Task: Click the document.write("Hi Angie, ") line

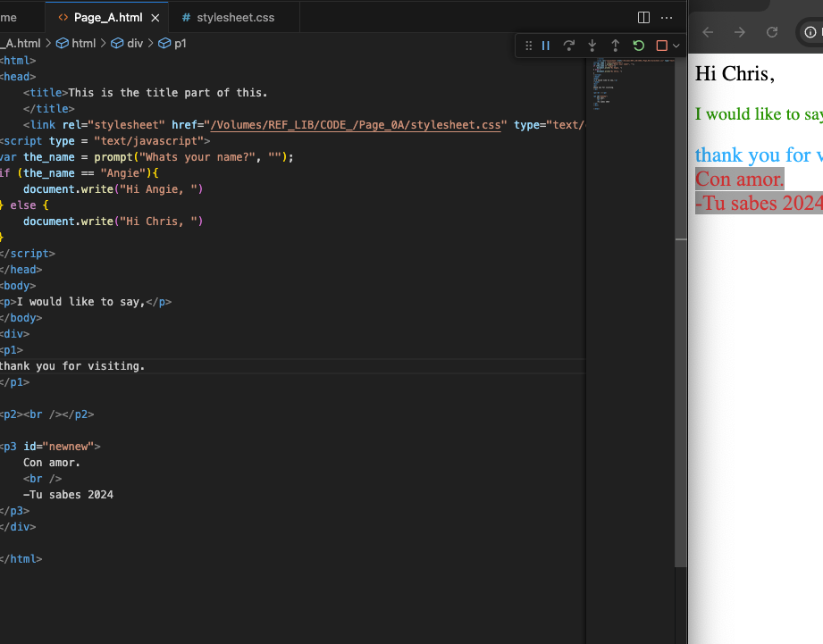Action: [x=113, y=188]
